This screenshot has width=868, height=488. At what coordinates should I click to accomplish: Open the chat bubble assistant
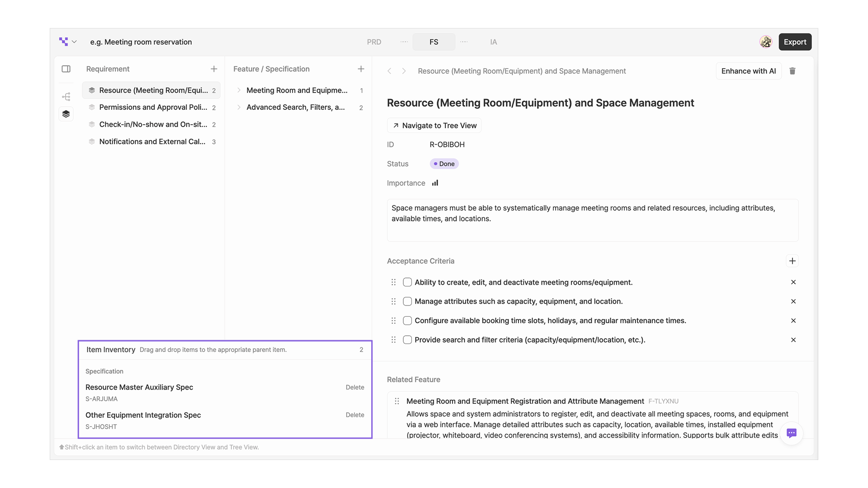click(791, 433)
